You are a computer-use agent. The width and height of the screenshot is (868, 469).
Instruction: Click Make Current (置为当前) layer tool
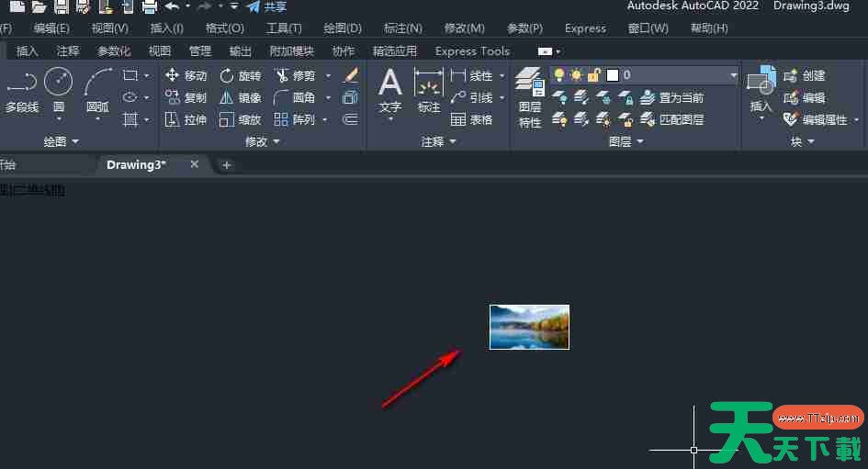click(671, 98)
